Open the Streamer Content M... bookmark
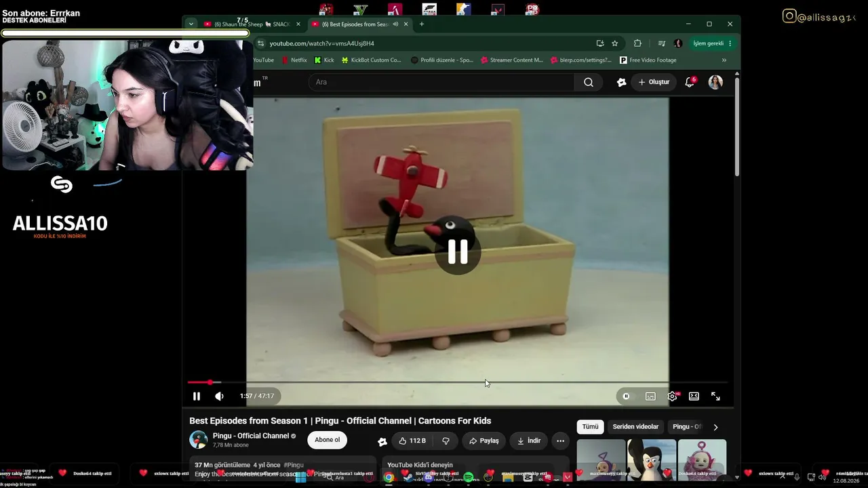This screenshot has width=868, height=488. pyautogui.click(x=512, y=60)
